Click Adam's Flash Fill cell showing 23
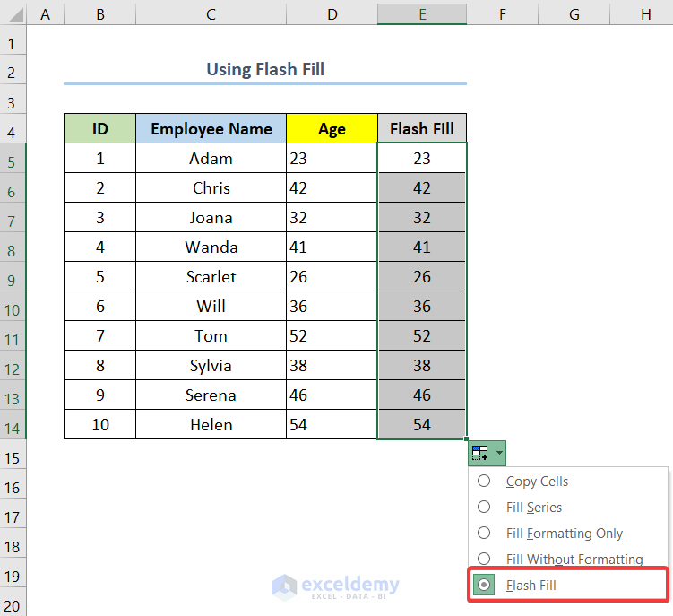This screenshot has height=616, width=673. click(422, 158)
